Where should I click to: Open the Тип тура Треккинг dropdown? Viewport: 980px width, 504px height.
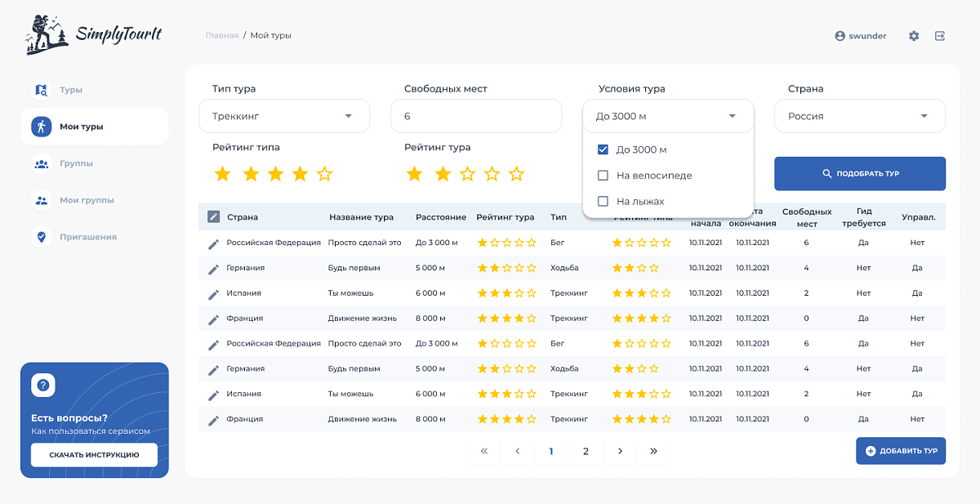point(284,116)
